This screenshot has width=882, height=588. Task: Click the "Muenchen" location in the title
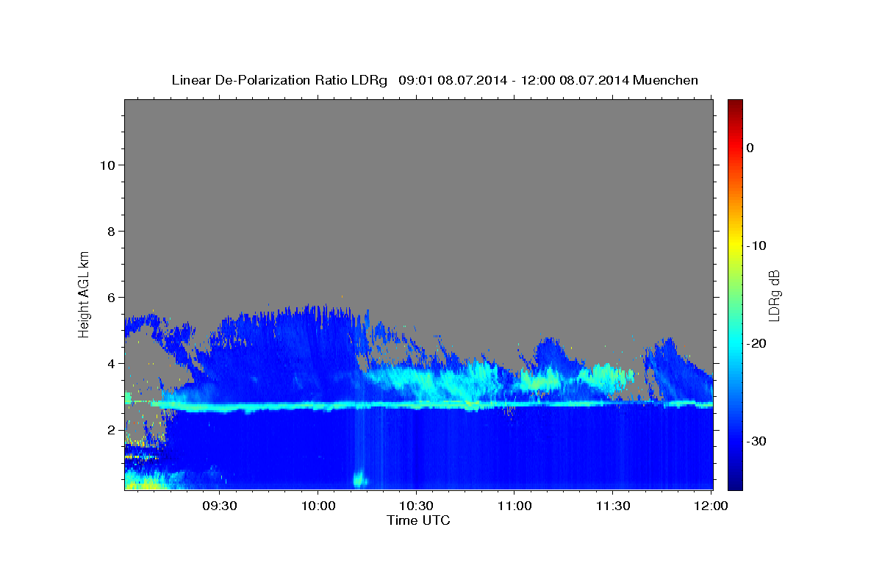[666, 80]
